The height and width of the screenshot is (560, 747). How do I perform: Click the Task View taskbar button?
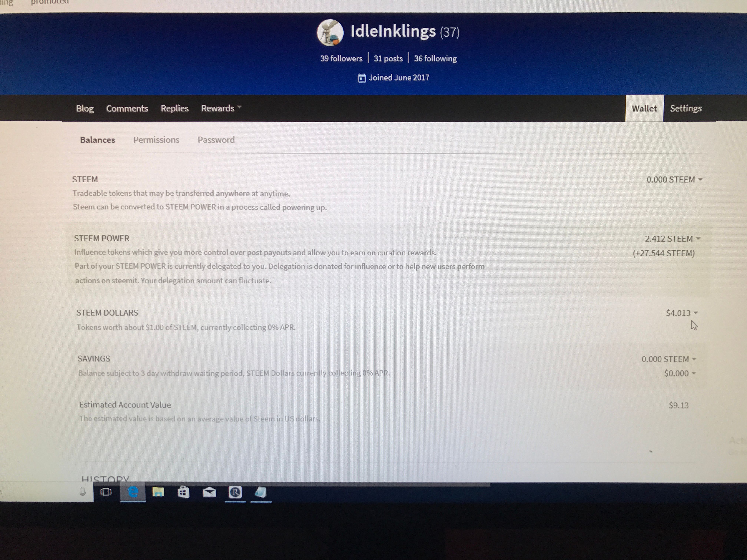tap(106, 492)
